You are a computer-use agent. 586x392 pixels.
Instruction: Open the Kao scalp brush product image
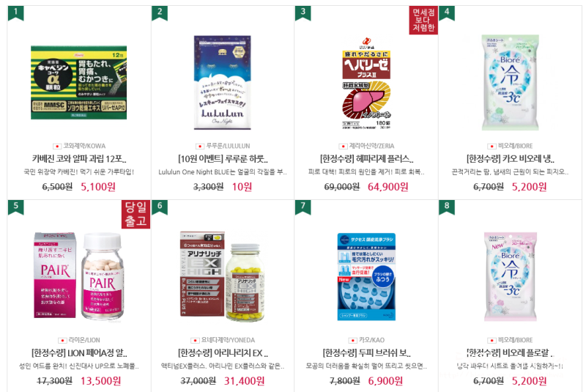366,276
